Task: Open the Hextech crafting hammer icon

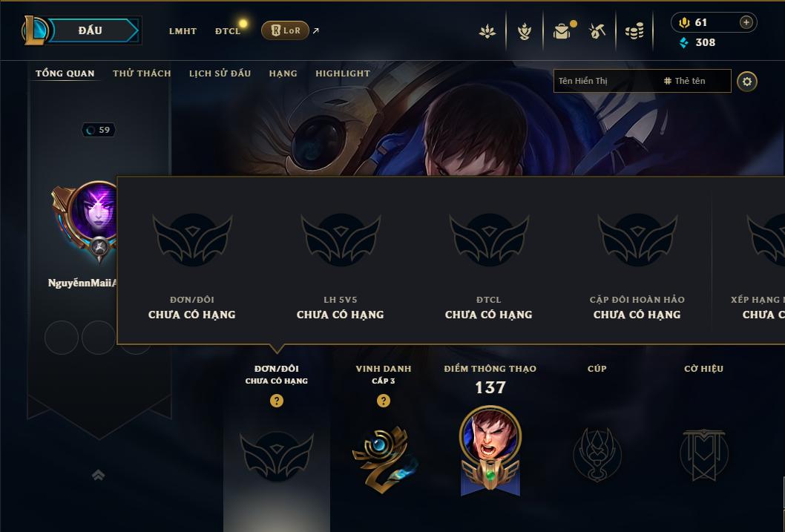Action: [597, 31]
